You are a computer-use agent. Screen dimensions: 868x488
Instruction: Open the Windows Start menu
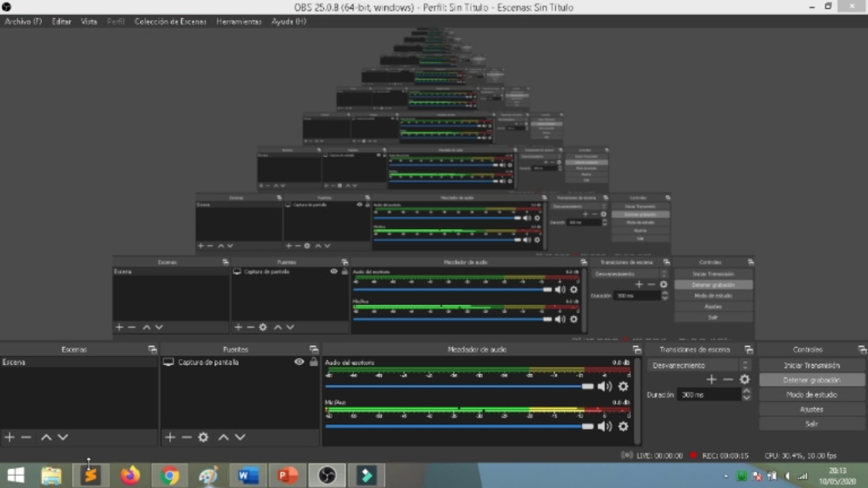tap(15, 476)
